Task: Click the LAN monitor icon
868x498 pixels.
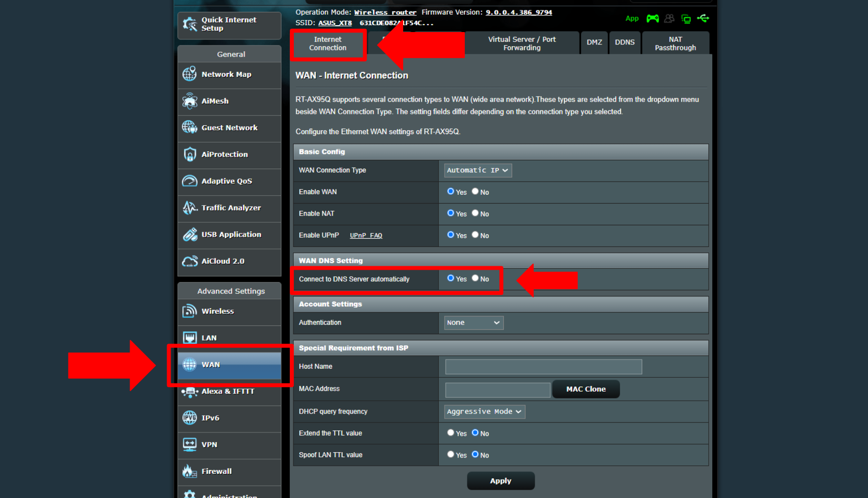Action: [x=190, y=338]
